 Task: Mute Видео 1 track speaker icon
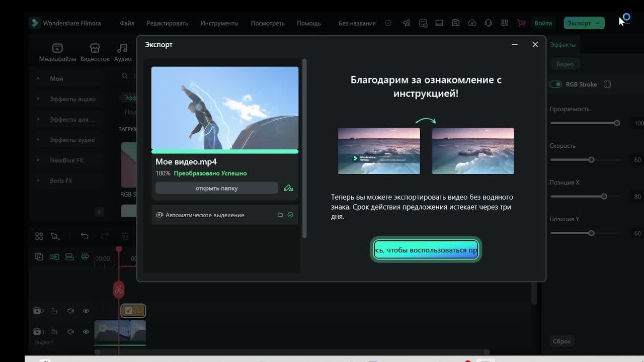70,332
